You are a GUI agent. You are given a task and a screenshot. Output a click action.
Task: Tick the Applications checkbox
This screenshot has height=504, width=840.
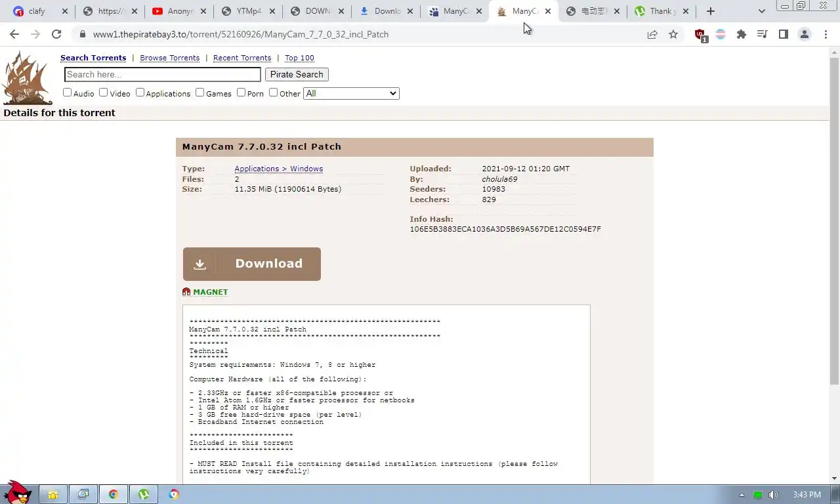[x=140, y=93]
